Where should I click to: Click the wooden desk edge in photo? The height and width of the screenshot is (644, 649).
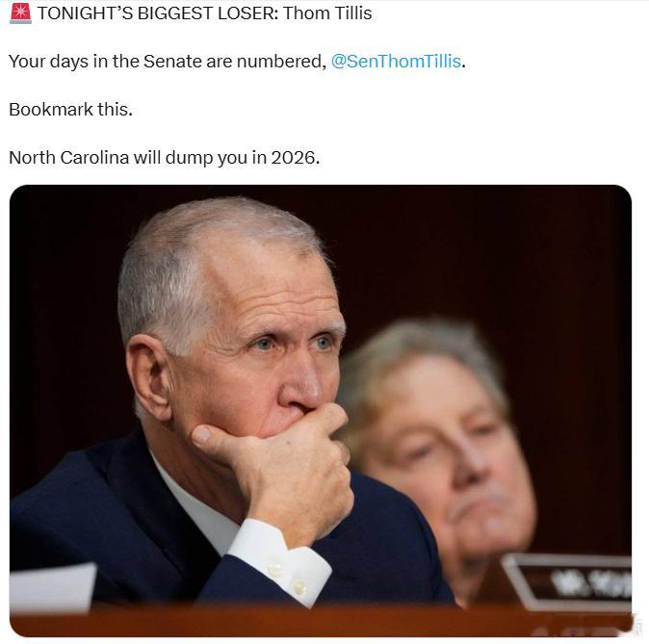321,621
